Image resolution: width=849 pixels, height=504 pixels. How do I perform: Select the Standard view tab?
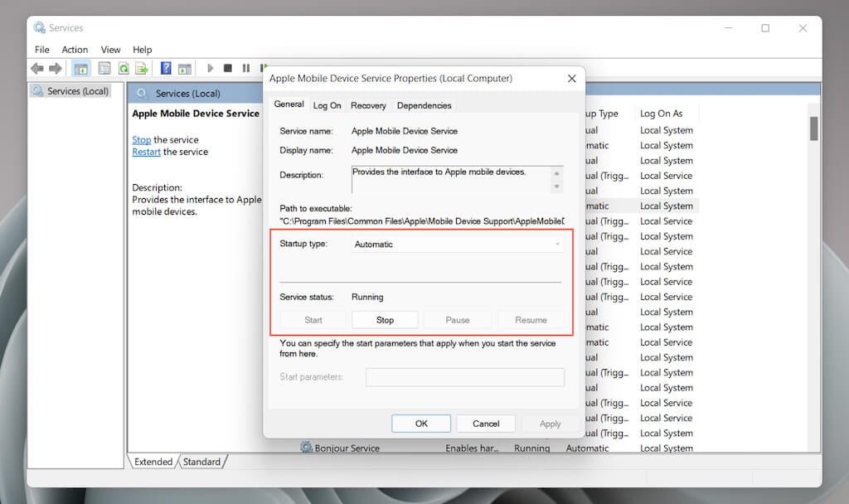tap(201, 462)
